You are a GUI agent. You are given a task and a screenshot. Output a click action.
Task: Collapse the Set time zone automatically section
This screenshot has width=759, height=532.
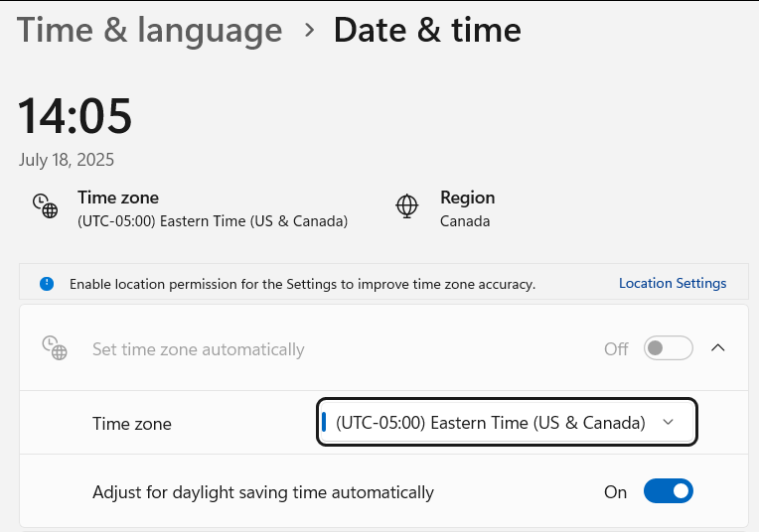[x=718, y=347]
